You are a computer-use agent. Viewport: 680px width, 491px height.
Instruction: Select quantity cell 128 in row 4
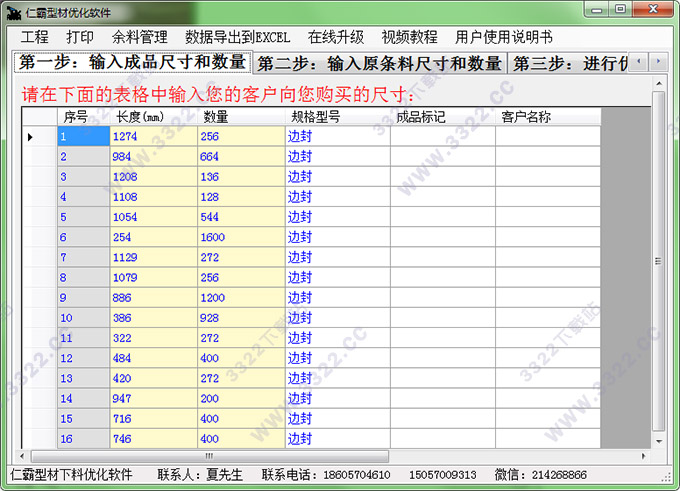pos(241,197)
